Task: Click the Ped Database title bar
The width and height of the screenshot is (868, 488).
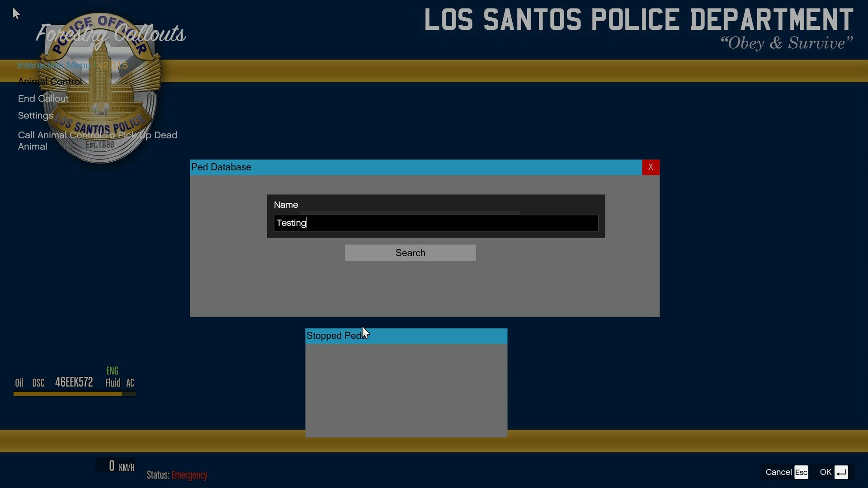Action: (415, 167)
